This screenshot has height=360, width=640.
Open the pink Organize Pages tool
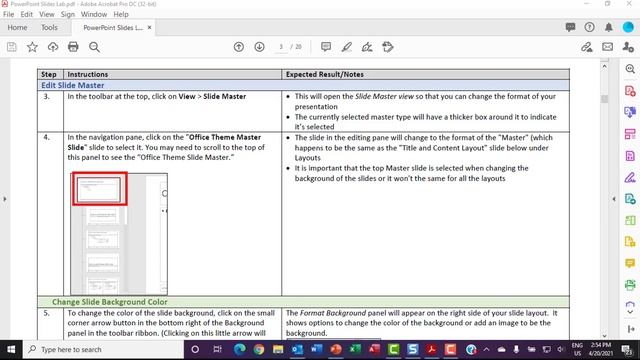pyautogui.click(x=630, y=134)
